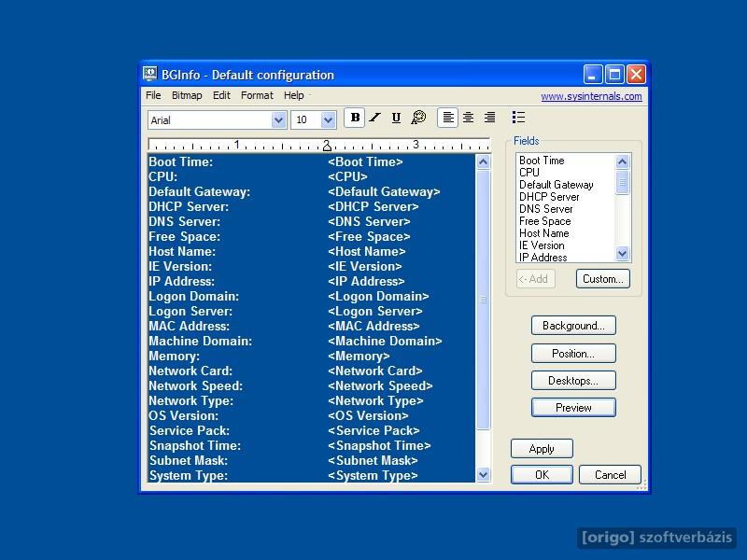Click the <Boot Time> placeholder in editor
Image resolution: width=747 pixels, height=560 pixels.
[x=365, y=161]
